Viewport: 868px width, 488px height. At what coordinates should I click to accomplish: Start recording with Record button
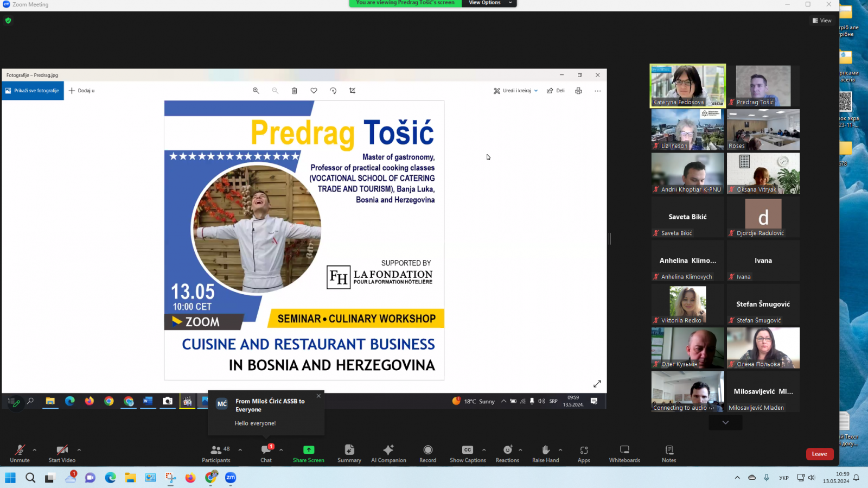tap(428, 453)
